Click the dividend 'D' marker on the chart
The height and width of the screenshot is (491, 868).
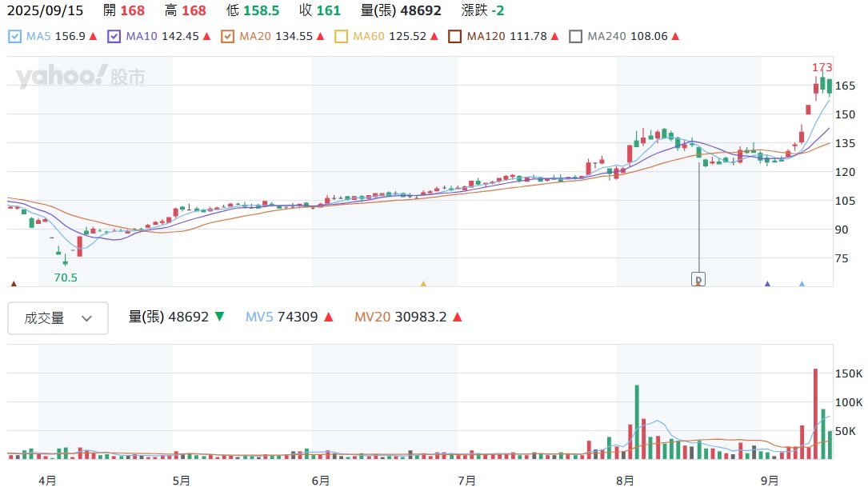coord(698,279)
